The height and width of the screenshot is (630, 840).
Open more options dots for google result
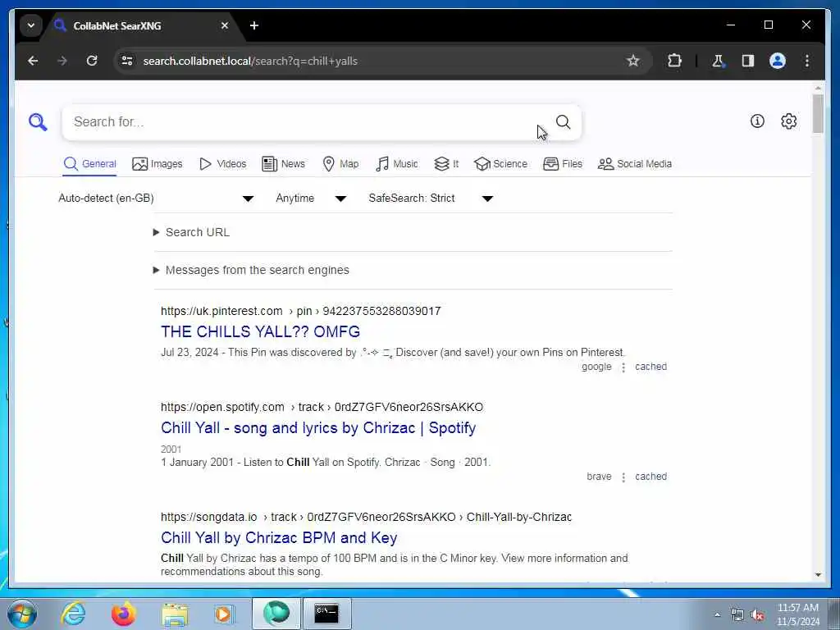pyautogui.click(x=623, y=367)
